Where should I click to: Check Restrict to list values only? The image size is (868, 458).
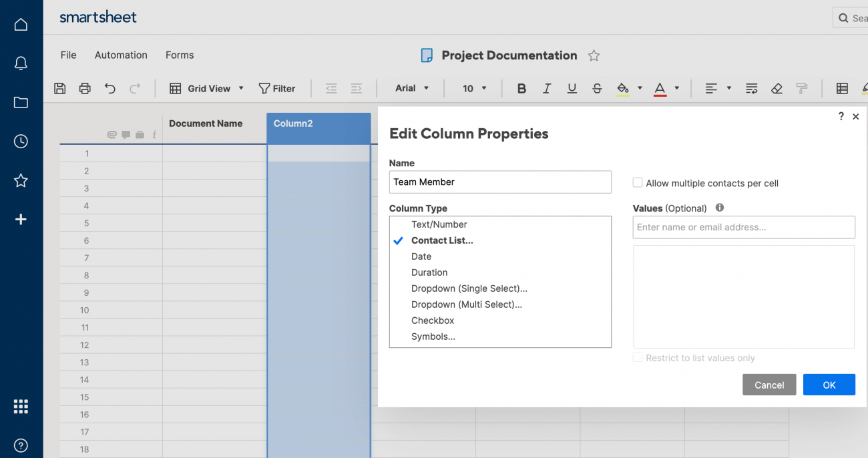click(x=638, y=358)
